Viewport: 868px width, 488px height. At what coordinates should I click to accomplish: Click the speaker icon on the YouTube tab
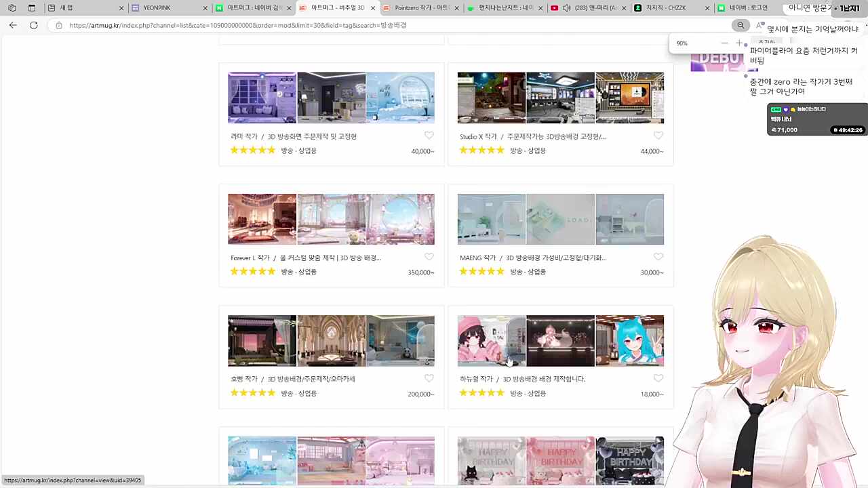click(566, 8)
